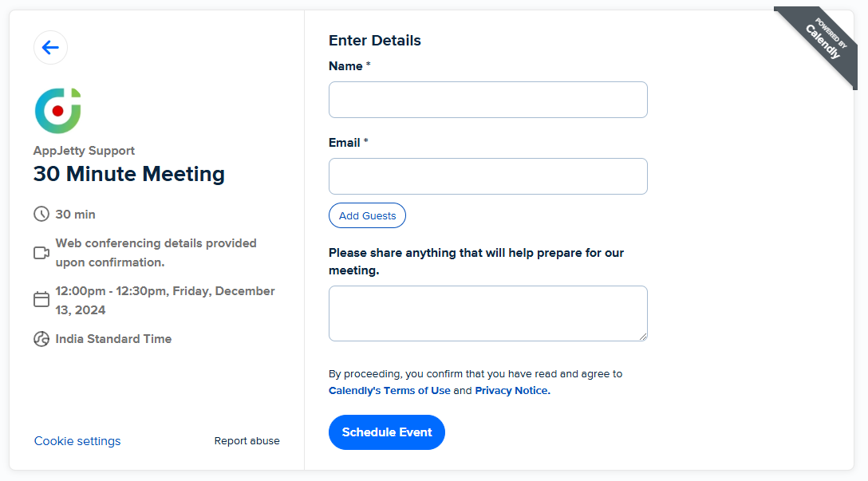Click the calendar date icon

(41, 300)
